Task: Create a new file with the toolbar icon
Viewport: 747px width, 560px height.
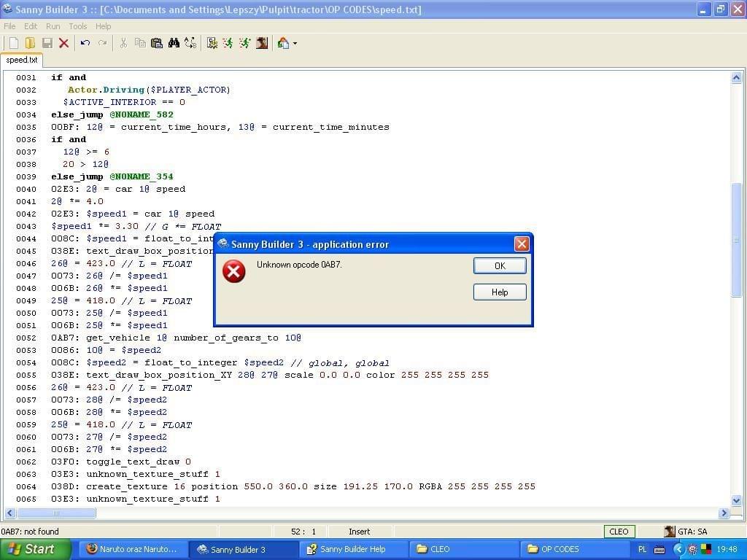Action: click(x=14, y=43)
